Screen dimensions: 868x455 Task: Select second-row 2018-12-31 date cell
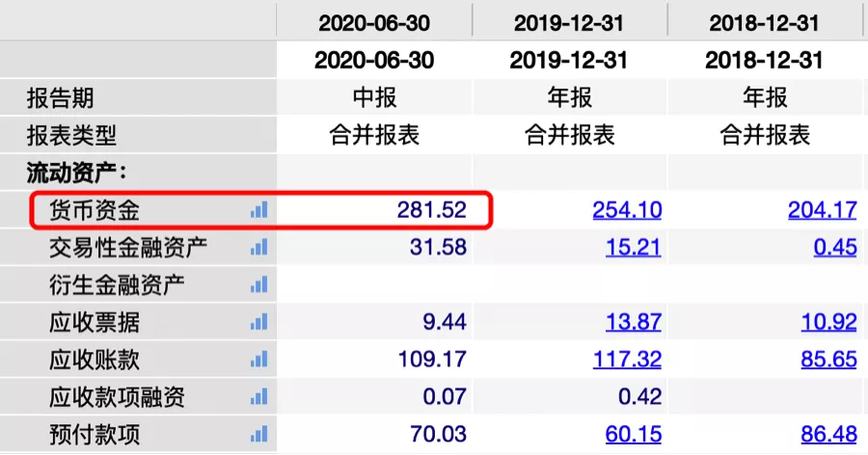[764, 60]
